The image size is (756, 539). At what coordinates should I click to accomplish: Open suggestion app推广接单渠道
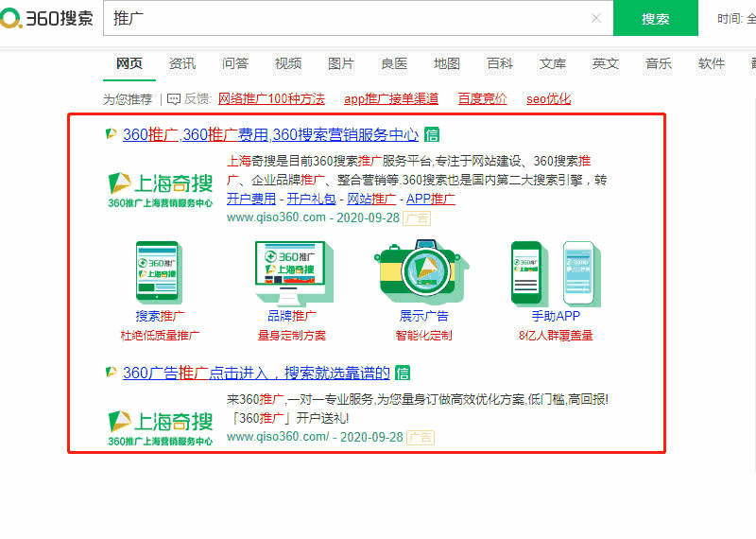tap(391, 99)
